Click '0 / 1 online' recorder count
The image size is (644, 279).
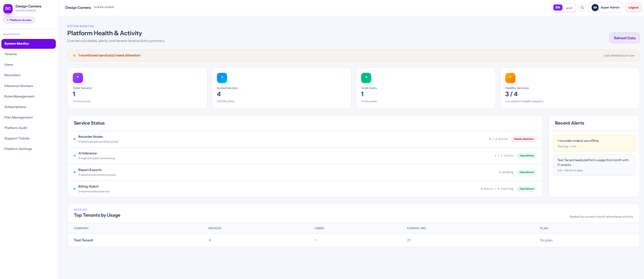point(498,139)
